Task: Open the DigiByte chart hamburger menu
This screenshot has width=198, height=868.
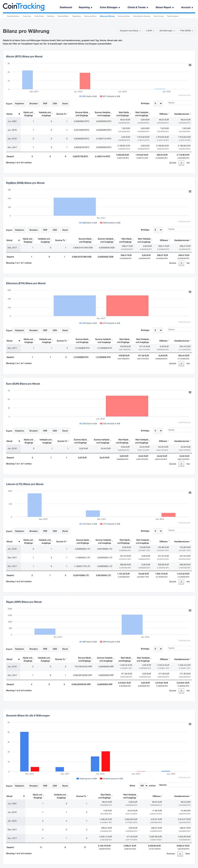Action: [x=190, y=191]
